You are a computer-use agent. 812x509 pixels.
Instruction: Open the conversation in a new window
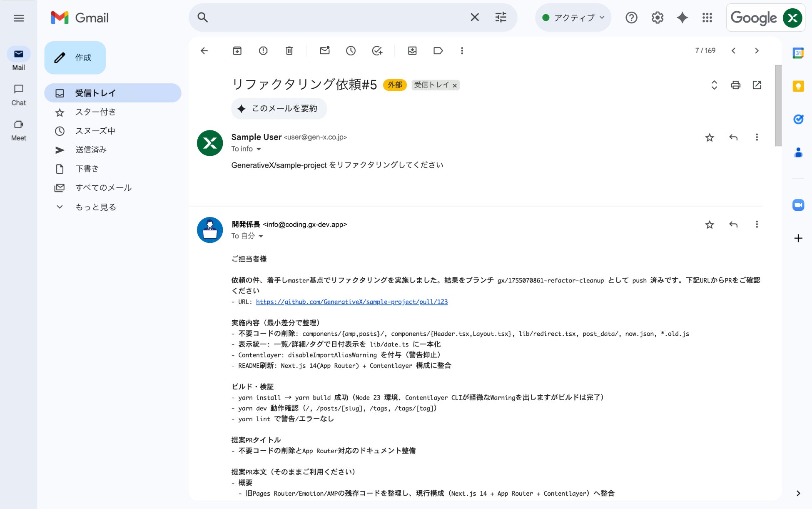757,85
